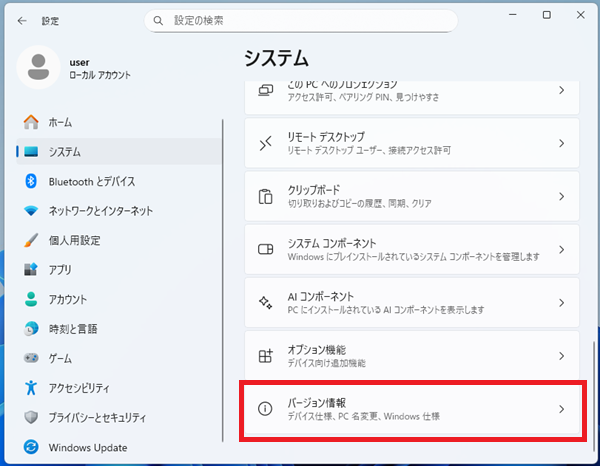Click the バージョン情報 title text
This screenshot has height=466, width=600.
click(x=316, y=402)
